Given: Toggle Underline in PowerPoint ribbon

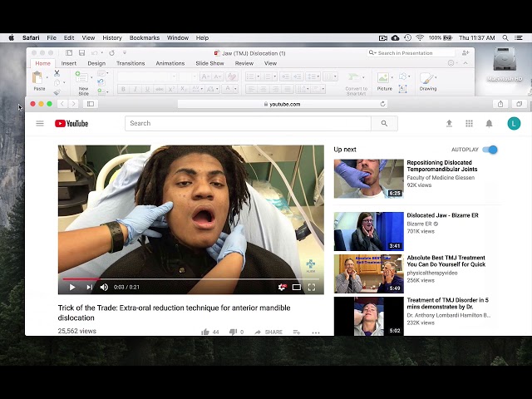Looking at the screenshot, I should 147,89.
